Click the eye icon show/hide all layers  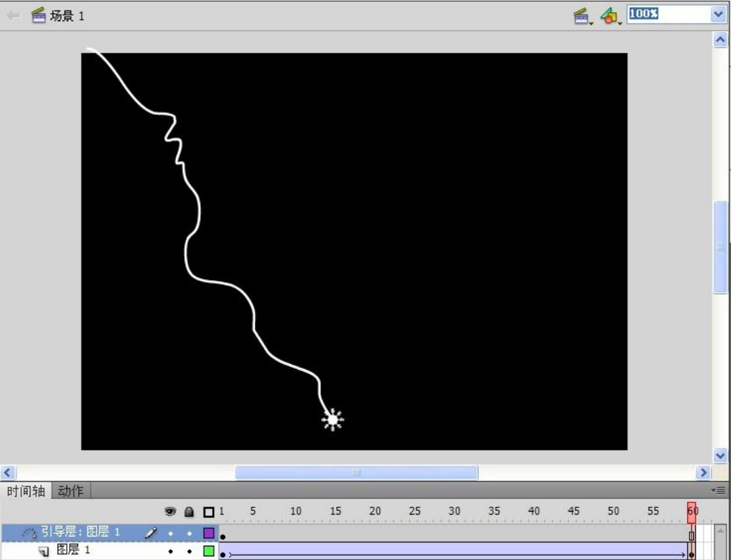click(170, 512)
